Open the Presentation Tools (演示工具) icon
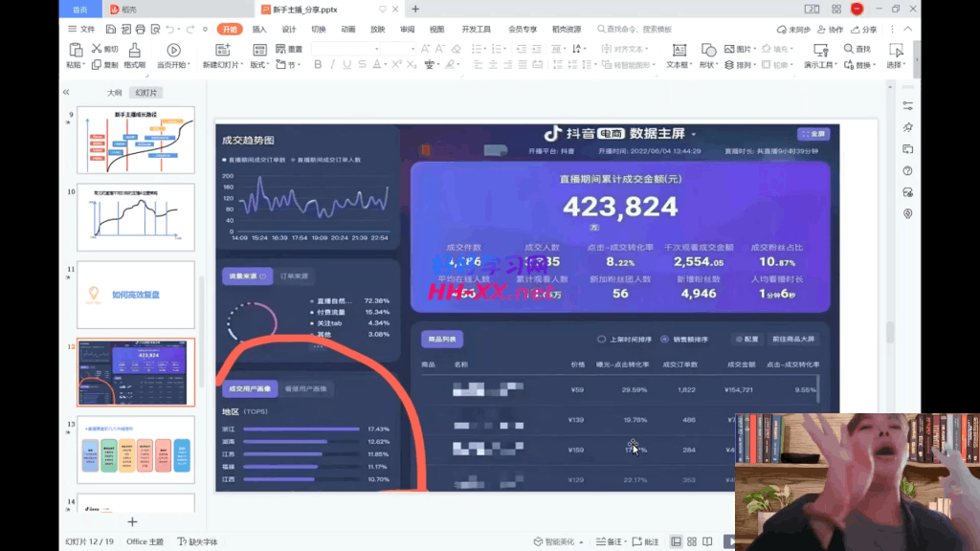This screenshot has width=980, height=551. tap(820, 50)
